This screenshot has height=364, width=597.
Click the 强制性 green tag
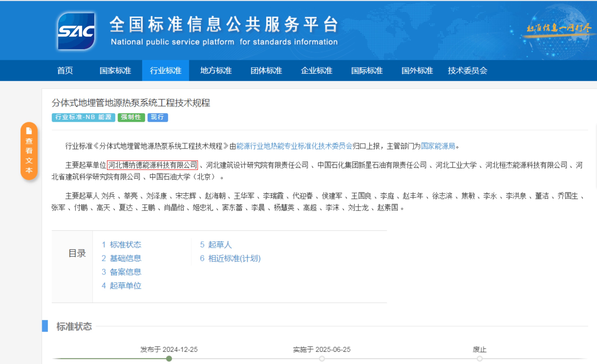(x=131, y=117)
